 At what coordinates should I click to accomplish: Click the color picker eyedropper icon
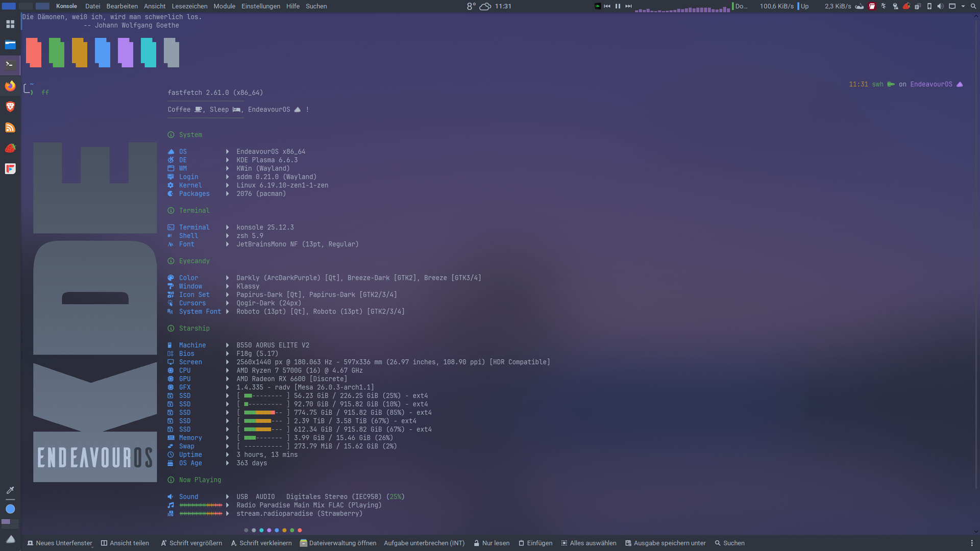point(10,490)
